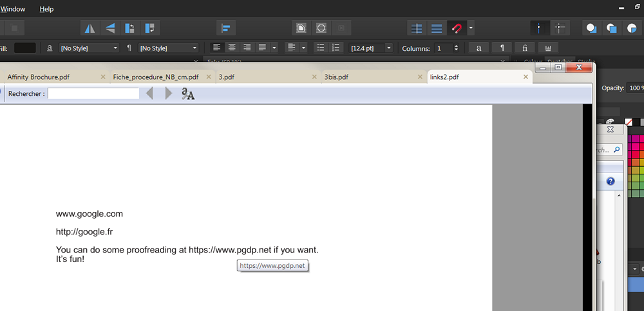Click the match case icon in search bar

(187, 94)
